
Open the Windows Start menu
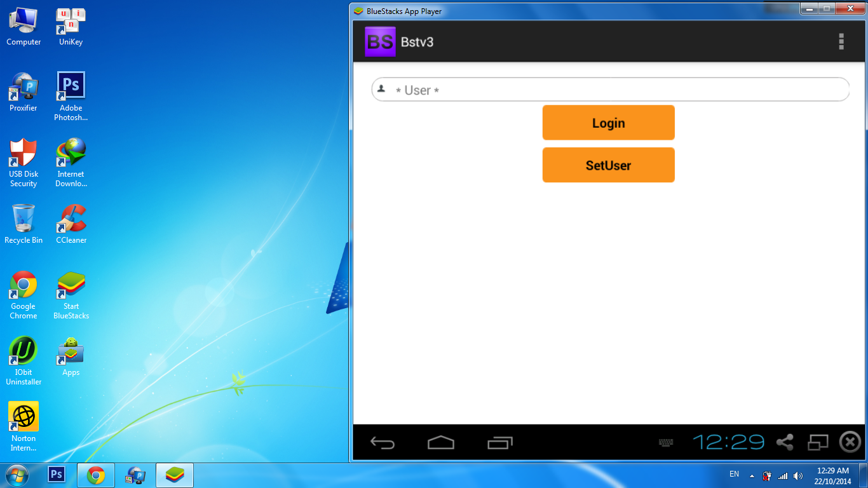(17, 475)
